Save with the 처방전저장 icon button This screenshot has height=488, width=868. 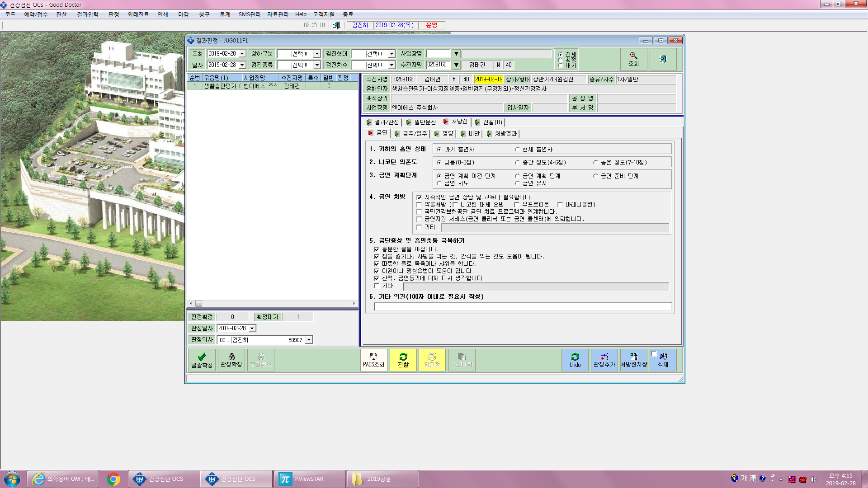634,360
